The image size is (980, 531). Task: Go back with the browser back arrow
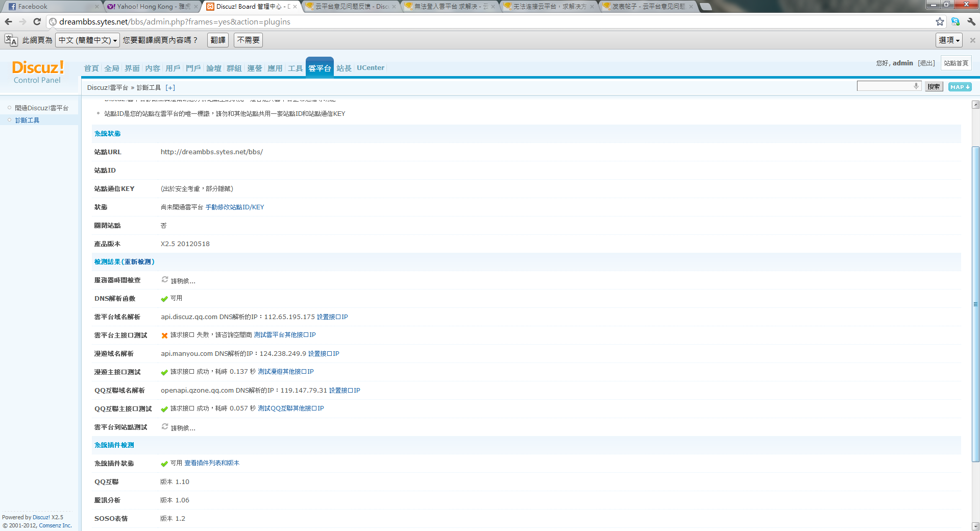coord(8,21)
